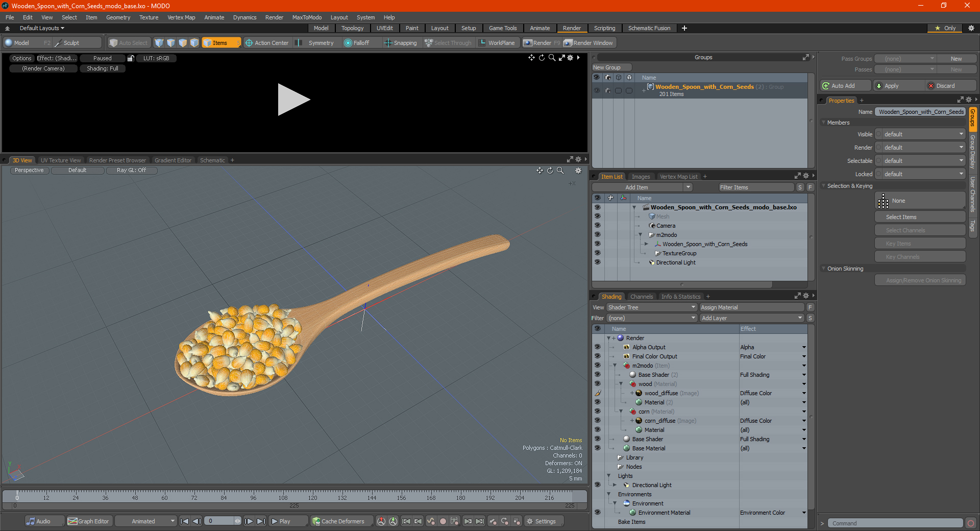Screen dimensions: 980x531
Task: Open the Graph Editor
Action: [88, 521]
